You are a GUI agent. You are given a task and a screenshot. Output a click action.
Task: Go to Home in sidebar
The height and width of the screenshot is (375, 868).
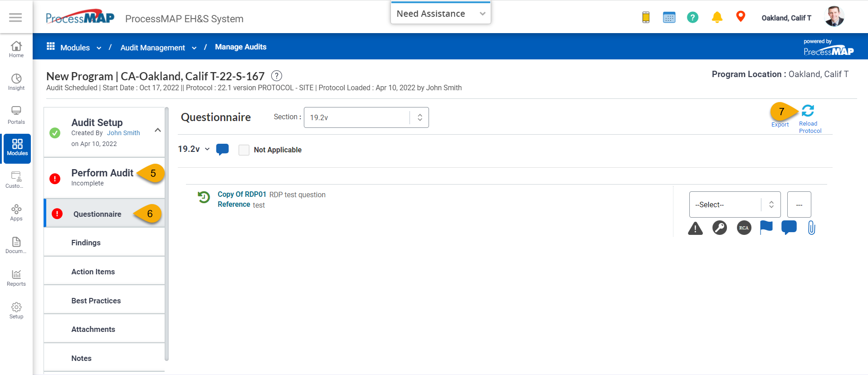click(x=16, y=49)
